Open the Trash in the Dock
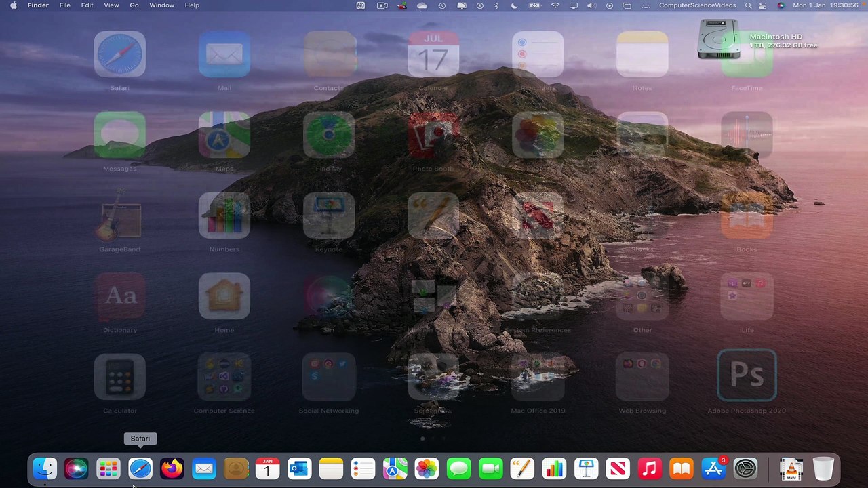 (823, 468)
